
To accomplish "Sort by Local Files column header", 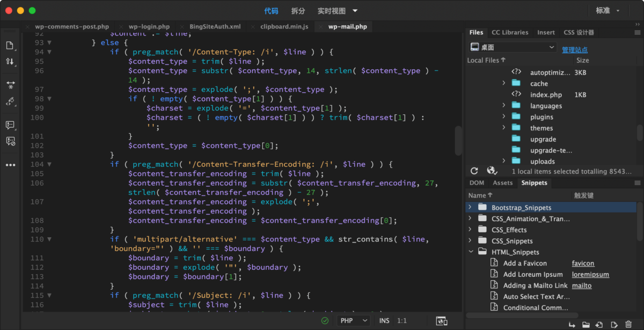I will (486, 60).
